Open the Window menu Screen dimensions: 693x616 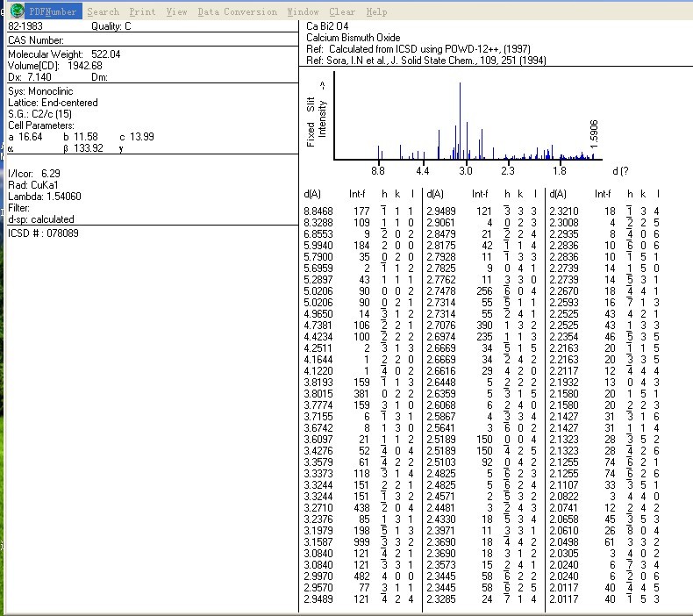(303, 12)
